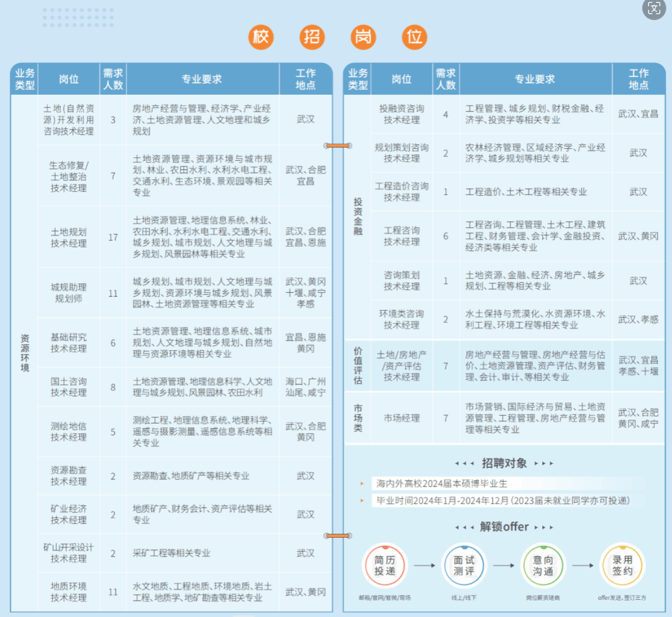Select the 录用签约 step circle
Screen dimensions: 672x617
tap(622, 565)
